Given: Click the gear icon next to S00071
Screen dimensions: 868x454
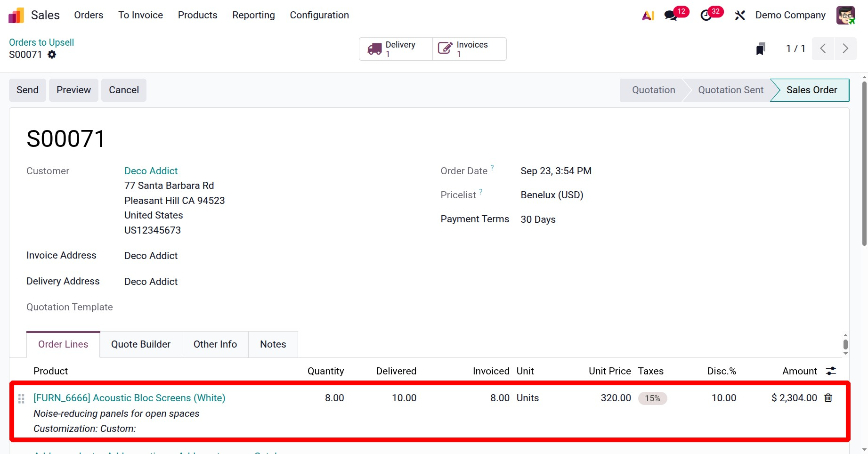Looking at the screenshot, I should (52, 55).
